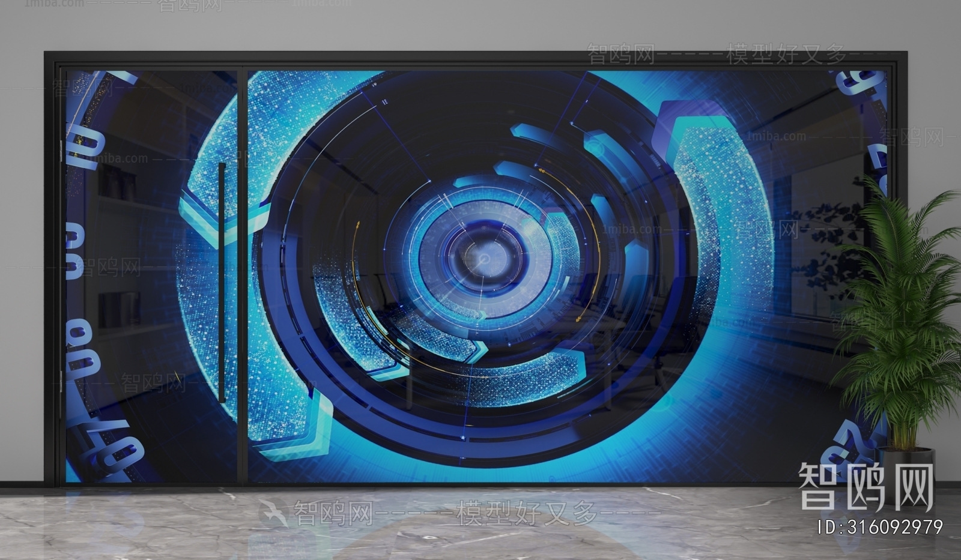Select the left glass door panel
Image resolution: width=961 pixels, height=560 pixels.
150,276
